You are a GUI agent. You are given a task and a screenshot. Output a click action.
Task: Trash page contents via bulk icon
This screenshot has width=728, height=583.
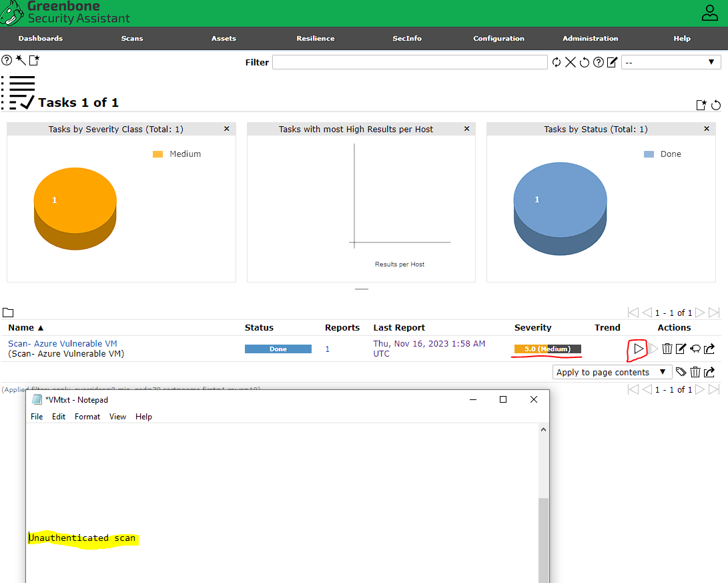[695, 371]
